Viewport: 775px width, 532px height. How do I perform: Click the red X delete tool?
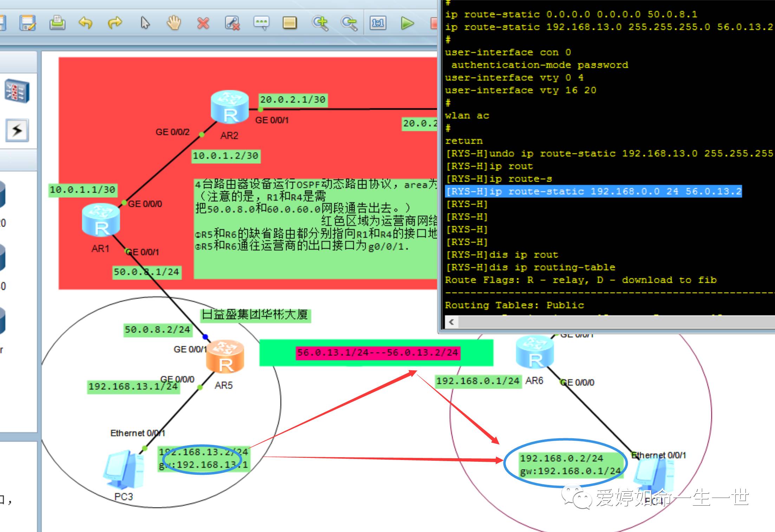203,23
